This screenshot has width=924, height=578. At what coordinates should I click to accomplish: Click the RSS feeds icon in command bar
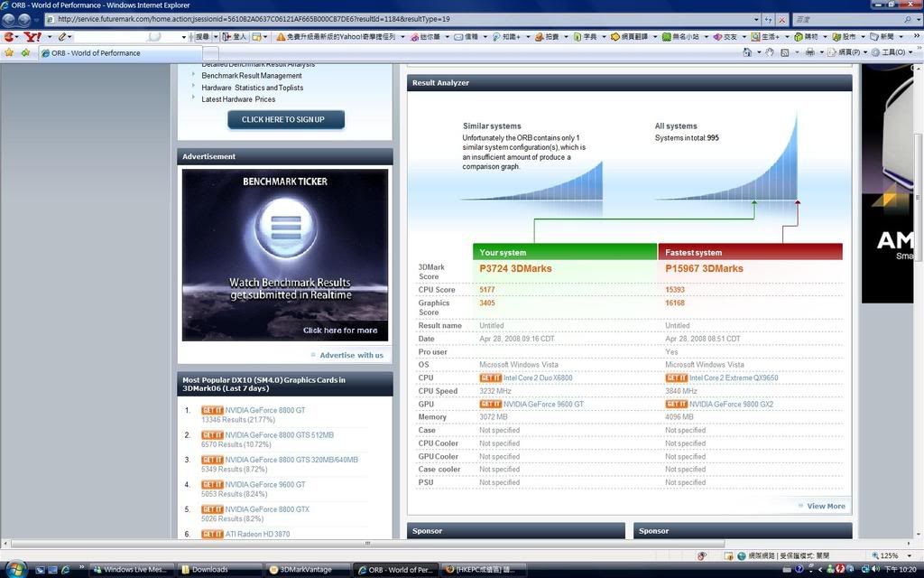[784, 52]
